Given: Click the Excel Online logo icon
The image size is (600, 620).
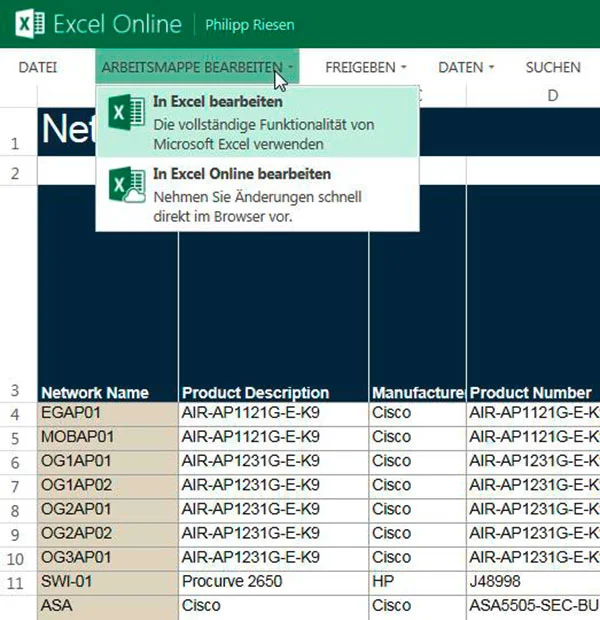Looking at the screenshot, I should 30,24.
